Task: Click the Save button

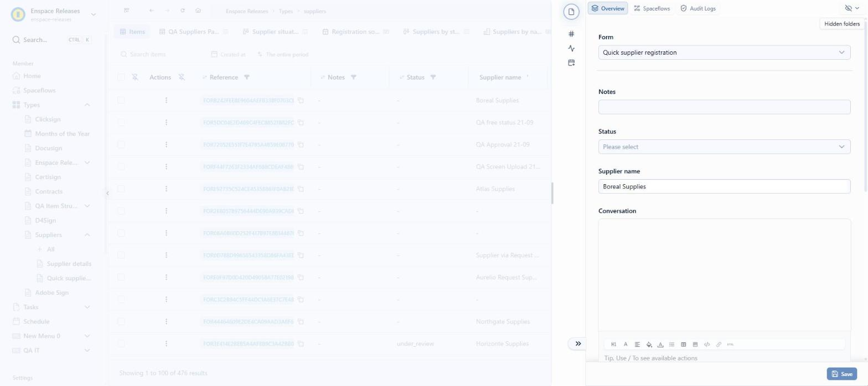Action: click(x=841, y=374)
